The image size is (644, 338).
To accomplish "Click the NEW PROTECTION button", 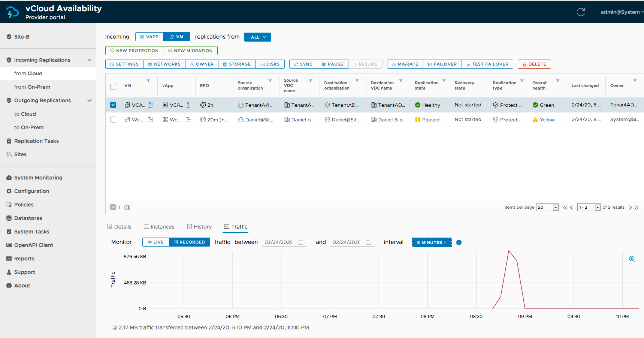I will 134,51.
